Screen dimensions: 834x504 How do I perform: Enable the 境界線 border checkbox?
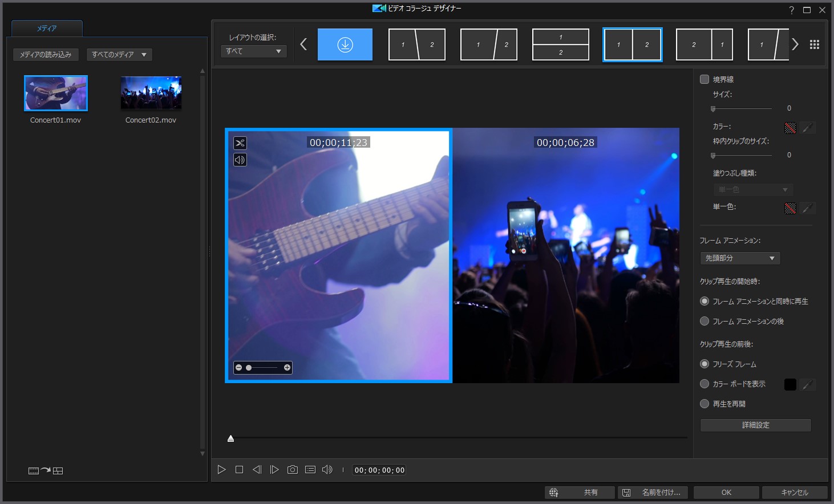(705, 79)
